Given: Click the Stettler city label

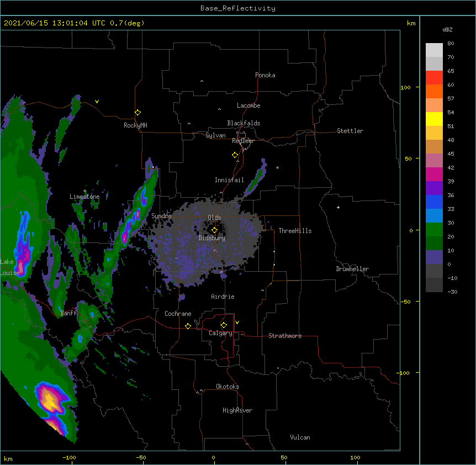Looking at the screenshot, I should (x=350, y=131).
